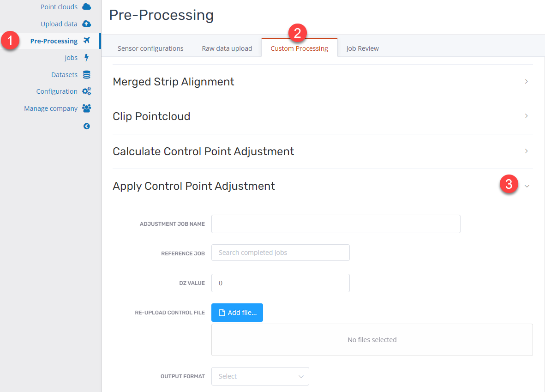Expand Calculate Control Point Adjustment chevron
The image size is (545, 392).
click(x=526, y=151)
